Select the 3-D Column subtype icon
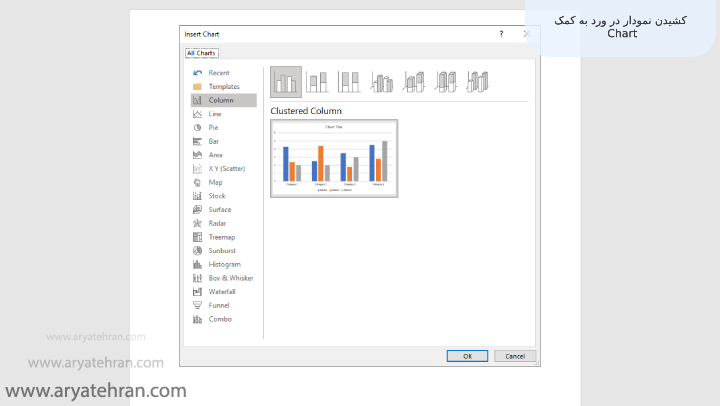Image resolution: width=720 pixels, height=406 pixels. click(x=477, y=82)
